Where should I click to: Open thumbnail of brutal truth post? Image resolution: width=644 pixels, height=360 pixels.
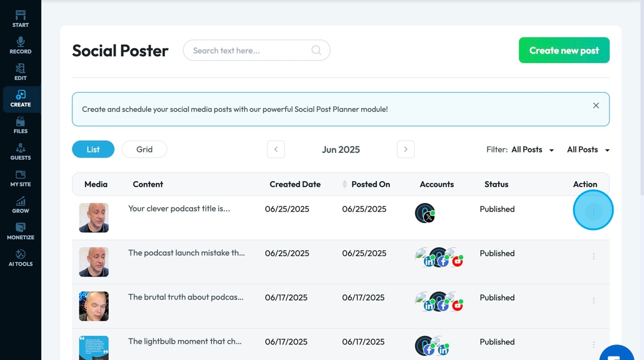[94, 306]
